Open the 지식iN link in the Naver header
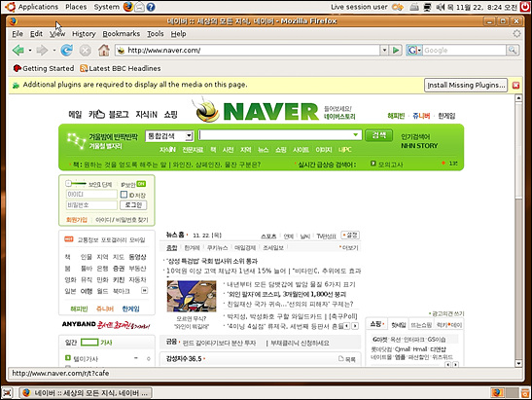The image size is (532, 400). tap(146, 115)
